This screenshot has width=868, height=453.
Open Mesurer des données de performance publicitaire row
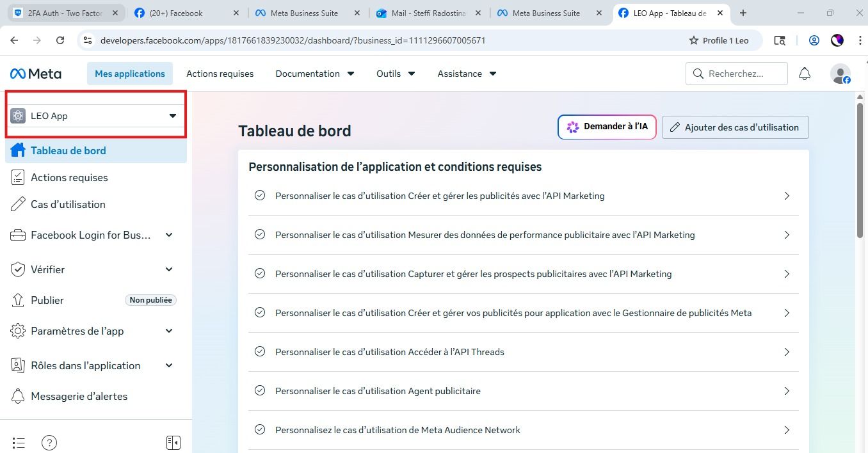coord(524,235)
